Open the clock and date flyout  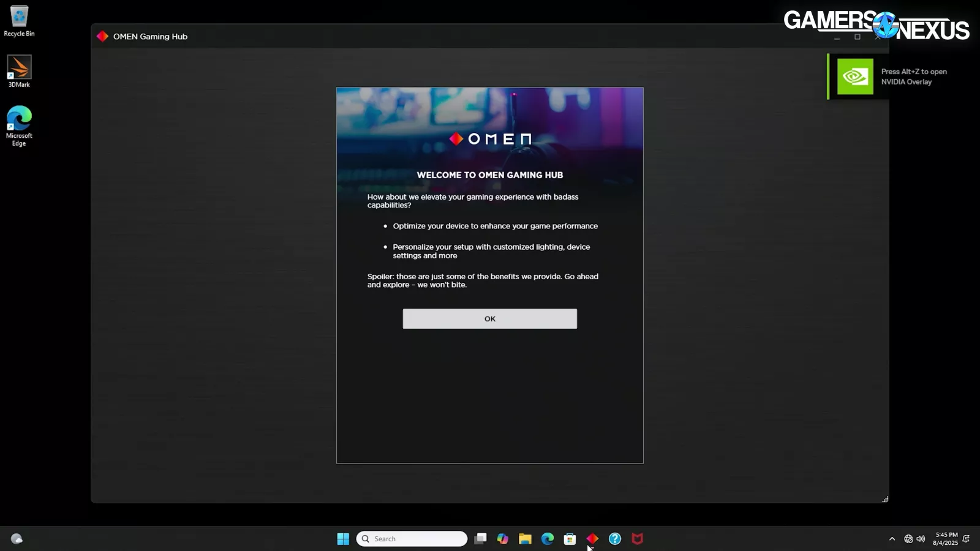tap(945, 539)
